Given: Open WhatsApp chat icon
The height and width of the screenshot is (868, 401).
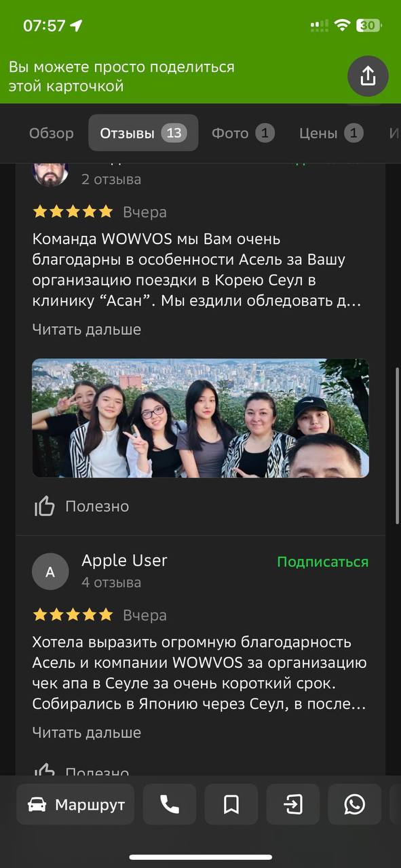Looking at the screenshot, I should coord(355,804).
